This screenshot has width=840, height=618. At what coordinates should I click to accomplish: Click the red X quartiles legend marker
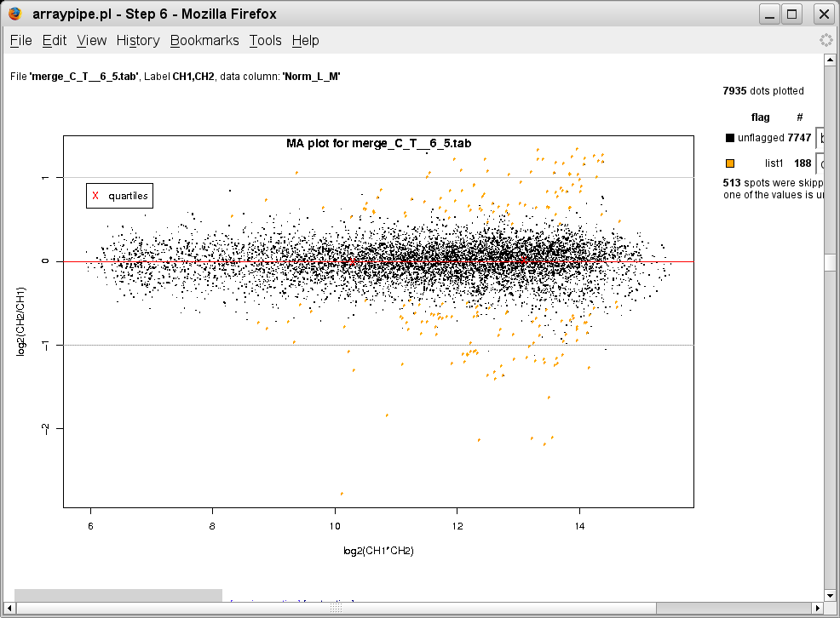95,196
